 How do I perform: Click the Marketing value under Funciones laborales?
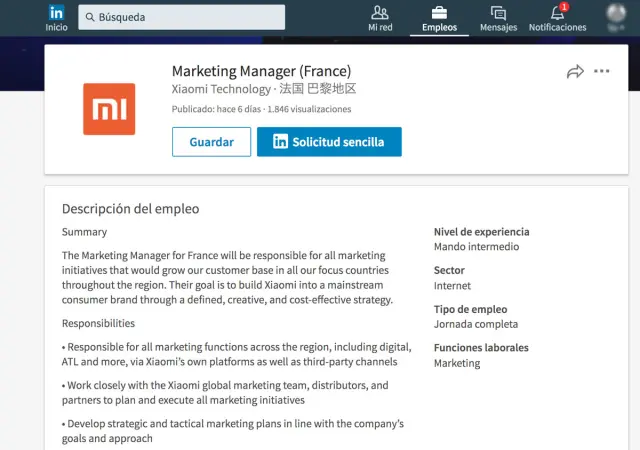456,363
